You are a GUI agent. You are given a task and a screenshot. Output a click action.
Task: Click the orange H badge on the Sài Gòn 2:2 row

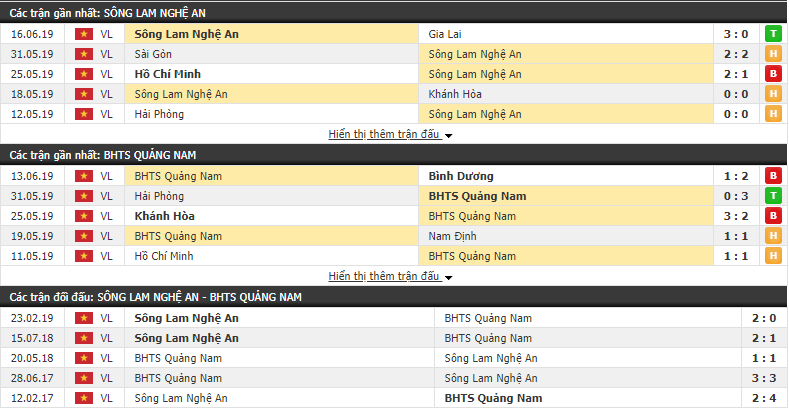tap(773, 54)
